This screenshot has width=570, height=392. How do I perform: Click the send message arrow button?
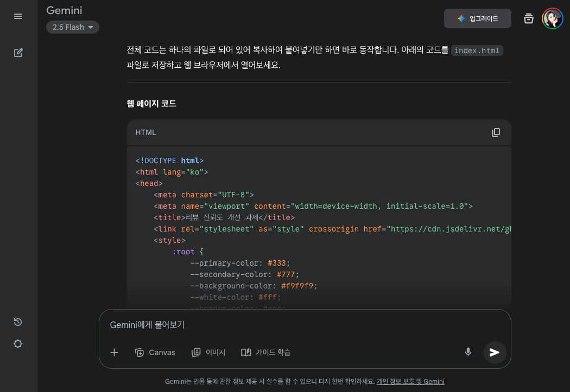click(495, 352)
